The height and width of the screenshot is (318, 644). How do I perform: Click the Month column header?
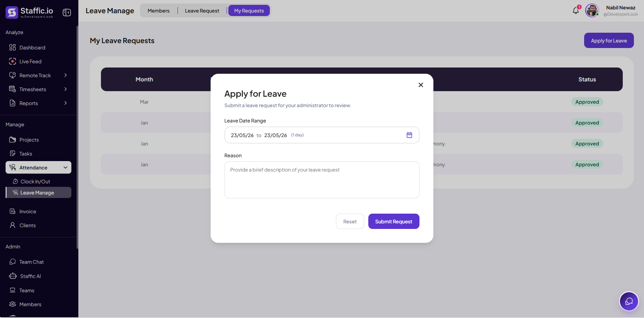point(144,79)
